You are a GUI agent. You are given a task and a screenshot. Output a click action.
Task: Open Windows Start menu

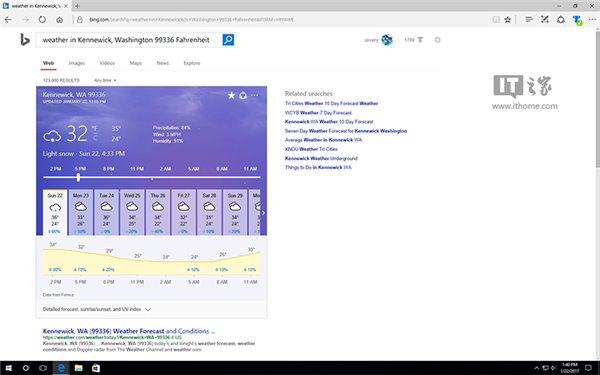coord(8,368)
